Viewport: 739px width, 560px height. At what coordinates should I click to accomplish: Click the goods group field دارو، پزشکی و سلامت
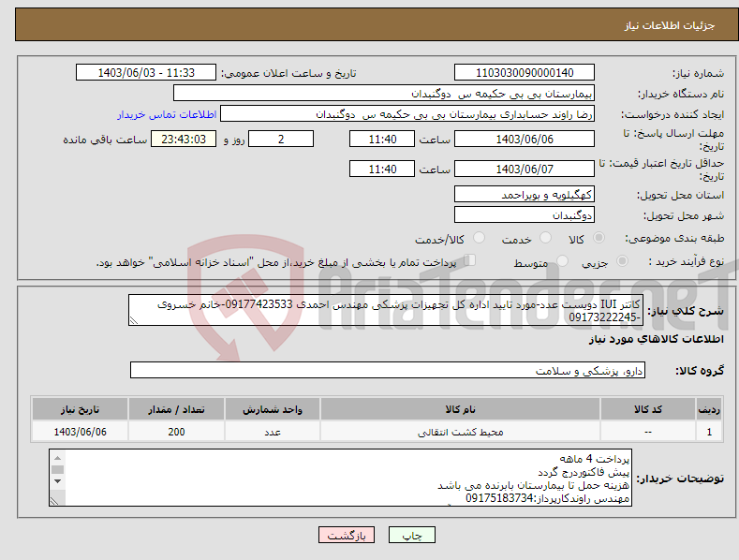pos(388,370)
